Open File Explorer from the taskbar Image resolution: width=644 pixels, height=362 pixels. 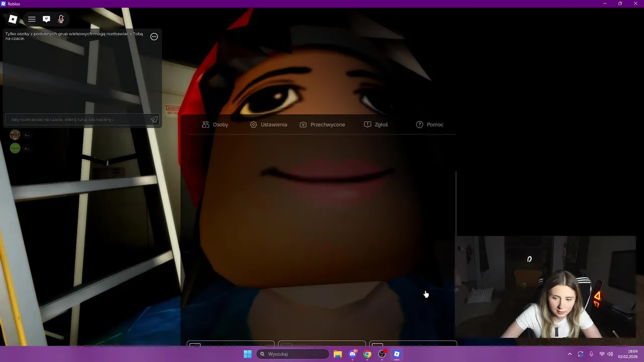click(338, 354)
